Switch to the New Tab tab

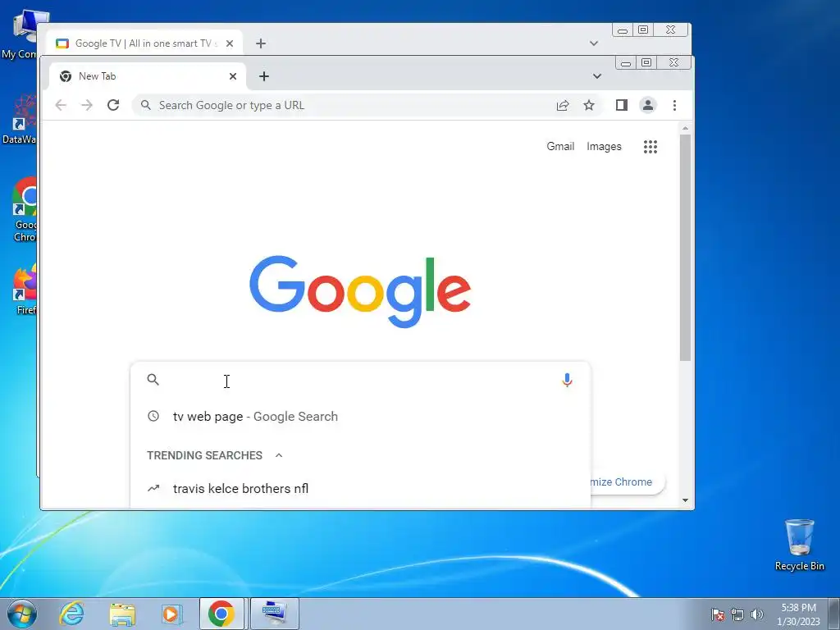(148, 76)
